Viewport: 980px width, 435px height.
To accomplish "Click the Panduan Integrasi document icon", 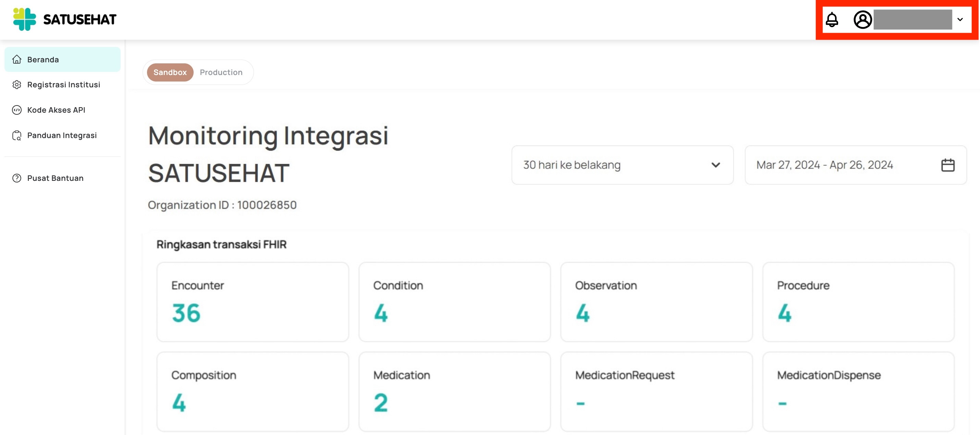I will tap(17, 135).
